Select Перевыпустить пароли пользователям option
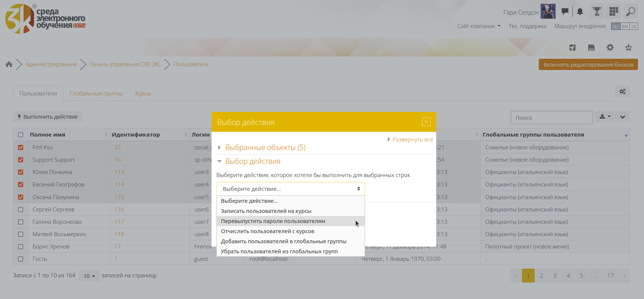 [273, 221]
